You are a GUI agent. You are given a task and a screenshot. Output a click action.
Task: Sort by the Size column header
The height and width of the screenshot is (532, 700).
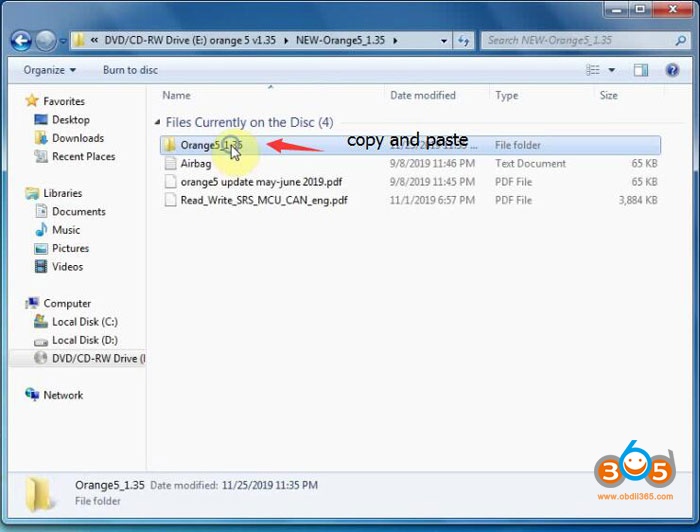pyautogui.click(x=608, y=96)
